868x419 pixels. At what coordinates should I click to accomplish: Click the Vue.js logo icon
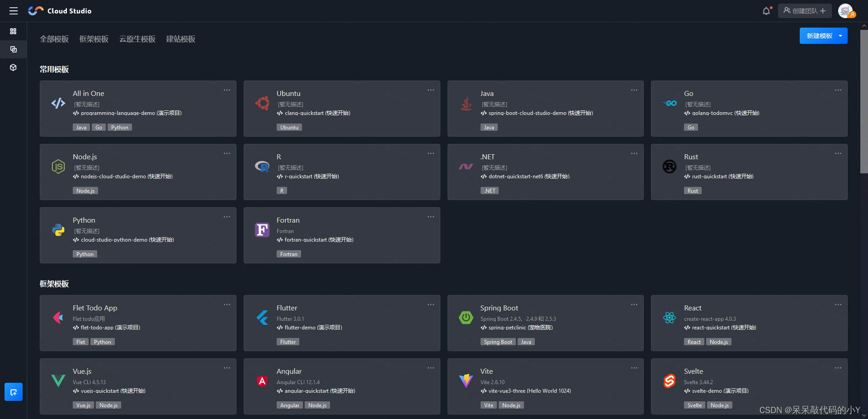pos(58,381)
